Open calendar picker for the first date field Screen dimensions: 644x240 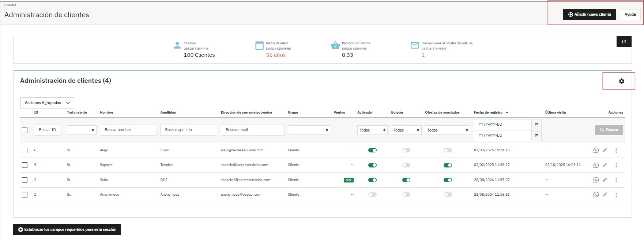click(536, 125)
